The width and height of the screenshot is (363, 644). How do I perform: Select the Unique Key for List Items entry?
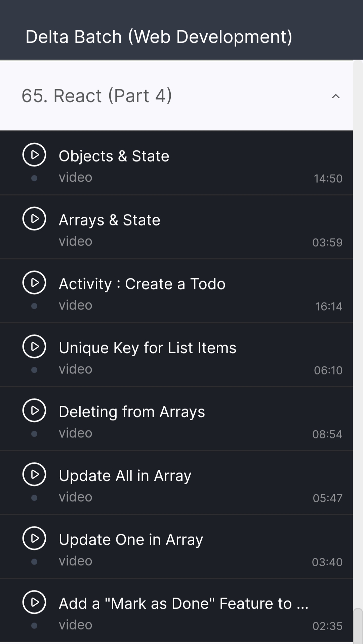click(x=148, y=348)
